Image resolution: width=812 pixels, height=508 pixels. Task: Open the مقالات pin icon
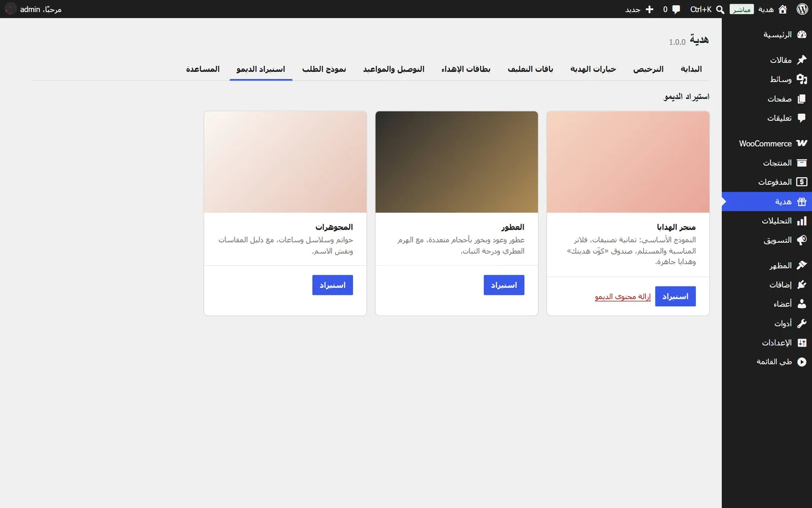(x=802, y=60)
